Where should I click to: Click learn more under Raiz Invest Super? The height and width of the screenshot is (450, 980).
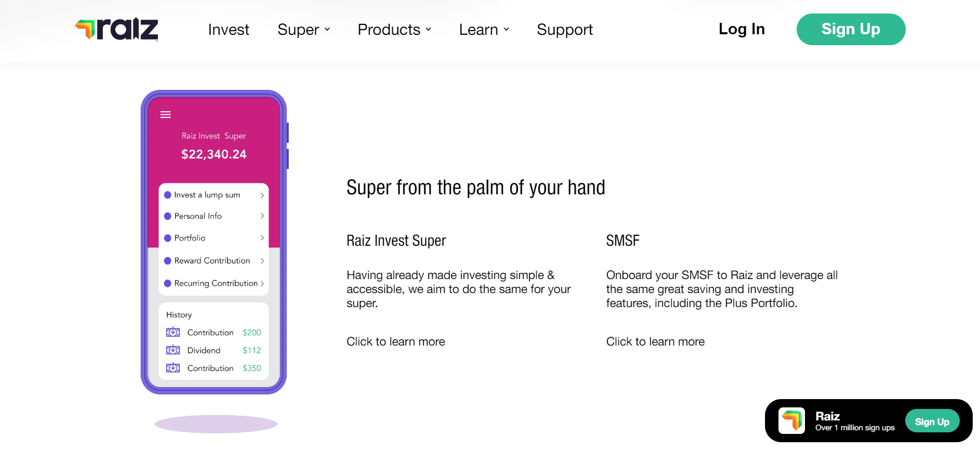[396, 341]
